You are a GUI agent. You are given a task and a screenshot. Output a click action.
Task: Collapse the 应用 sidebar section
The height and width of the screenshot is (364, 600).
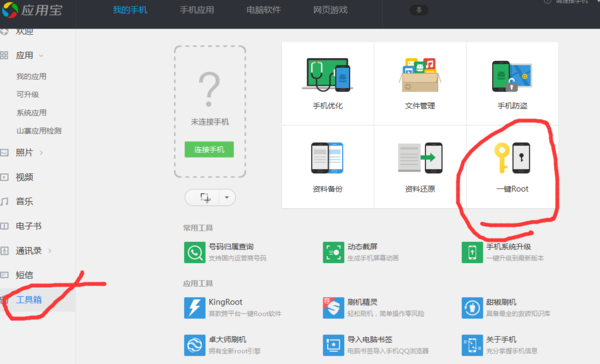[41, 56]
